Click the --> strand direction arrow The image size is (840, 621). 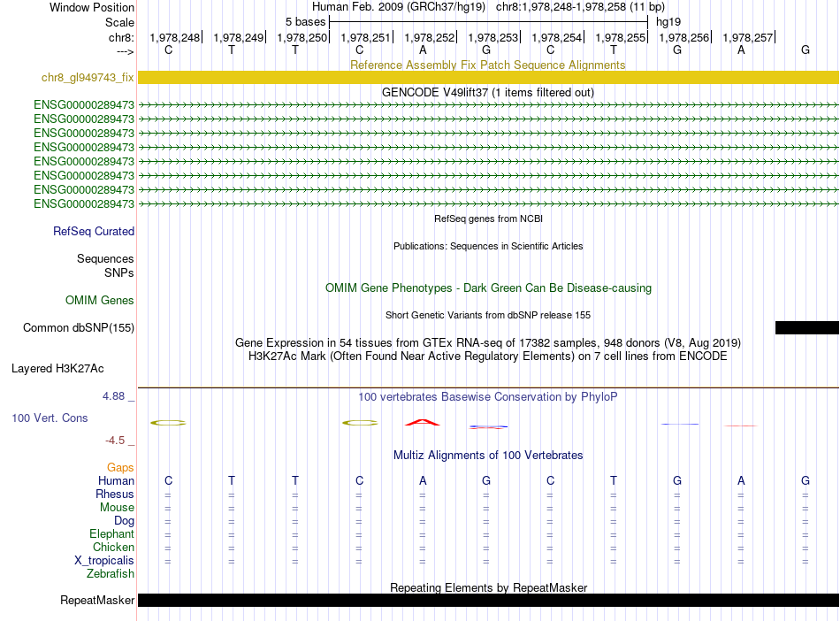click(x=125, y=51)
